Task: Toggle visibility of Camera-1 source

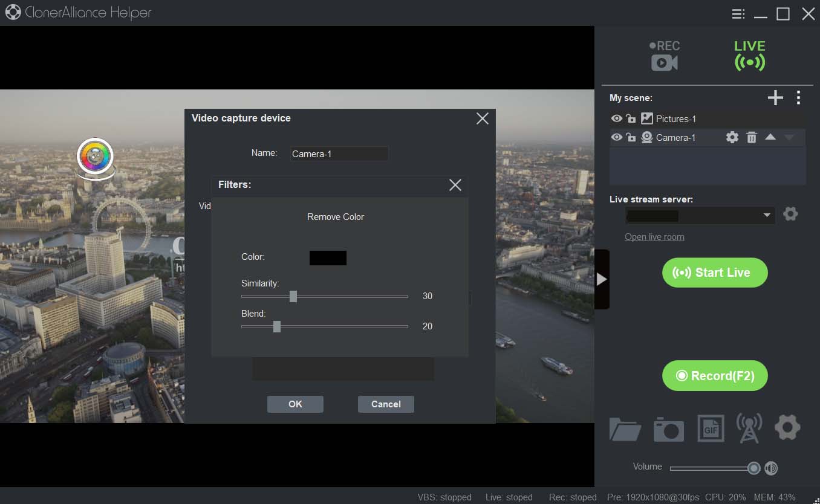Action: (x=616, y=137)
